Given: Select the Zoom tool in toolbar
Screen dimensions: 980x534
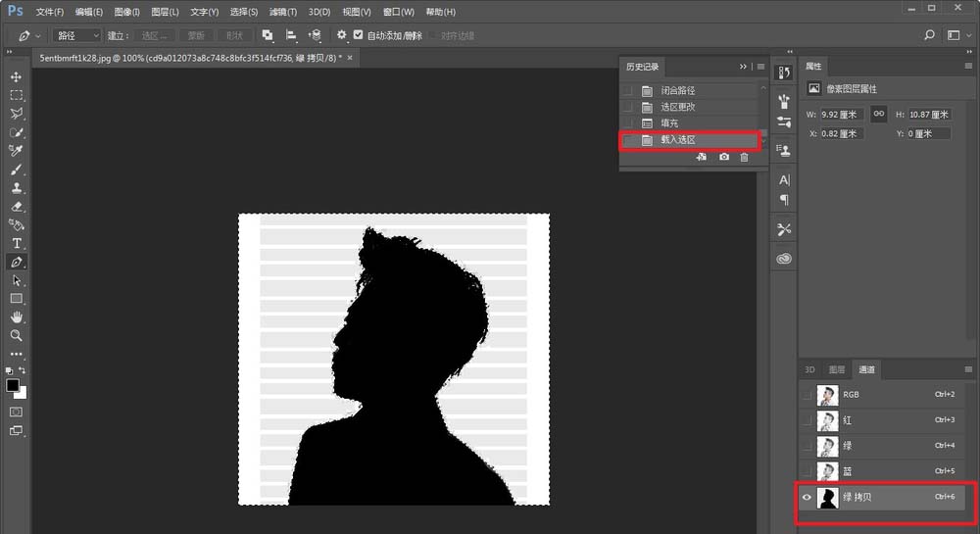Looking at the screenshot, I should (16, 335).
